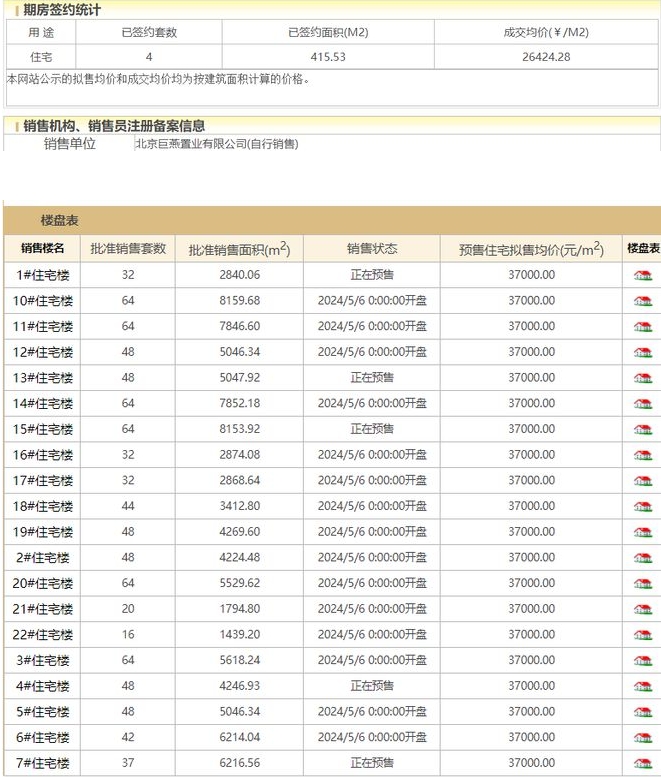661x777 pixels.
Task: Select the 11#住宅楼 building name
Action: [x=43, y=326]
